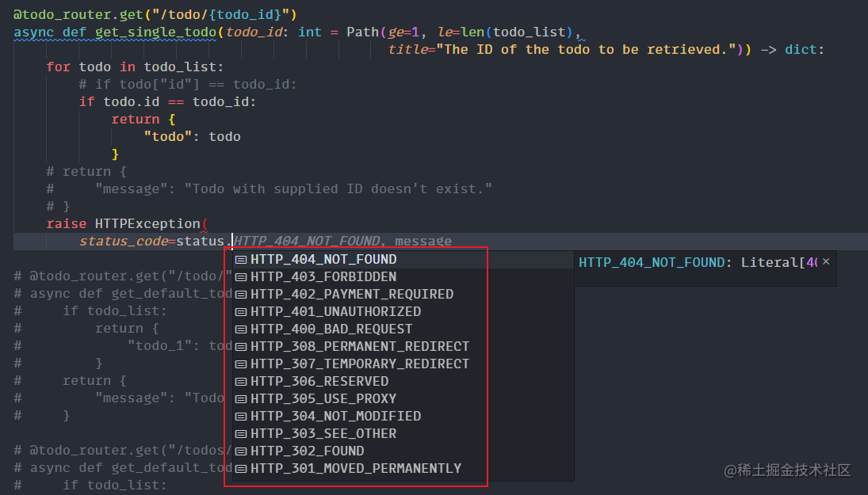The image size is (868, 495).
Task: Select HTTP_403_FORBIDDEN suggestion
Action: [x=403, y=276]
